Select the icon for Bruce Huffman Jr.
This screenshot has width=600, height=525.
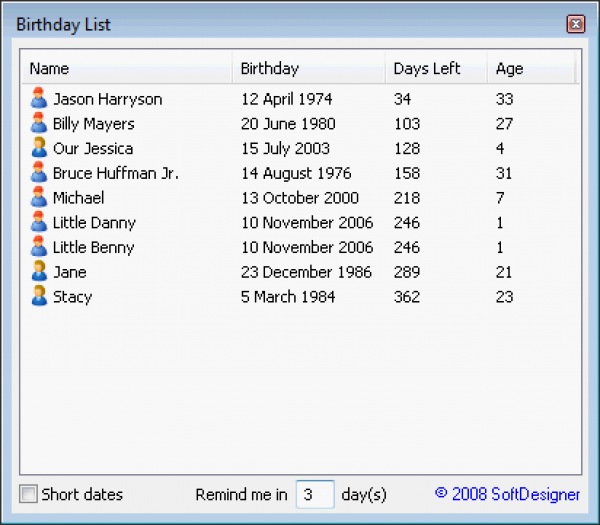pyautogui.click(x=39, y=173)
